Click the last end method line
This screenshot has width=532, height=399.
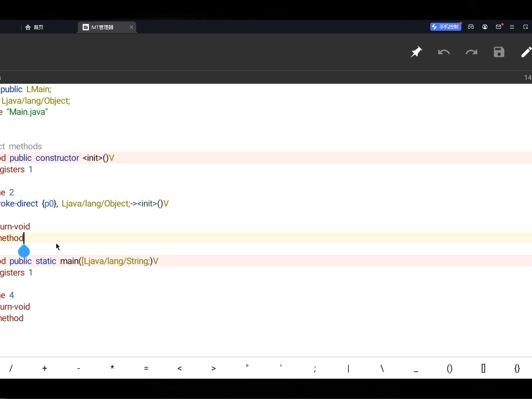pyautogui.click(x=12, y=318)
